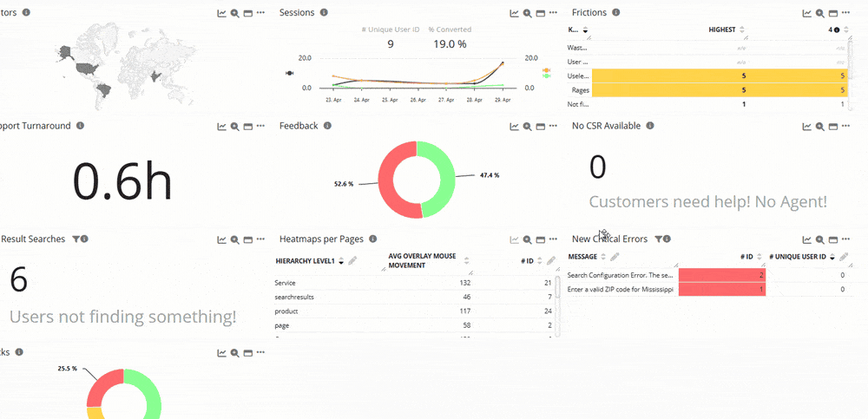Click the magnifier icon in Feedback widget
868x419 pixels.
tap(528, 127)
